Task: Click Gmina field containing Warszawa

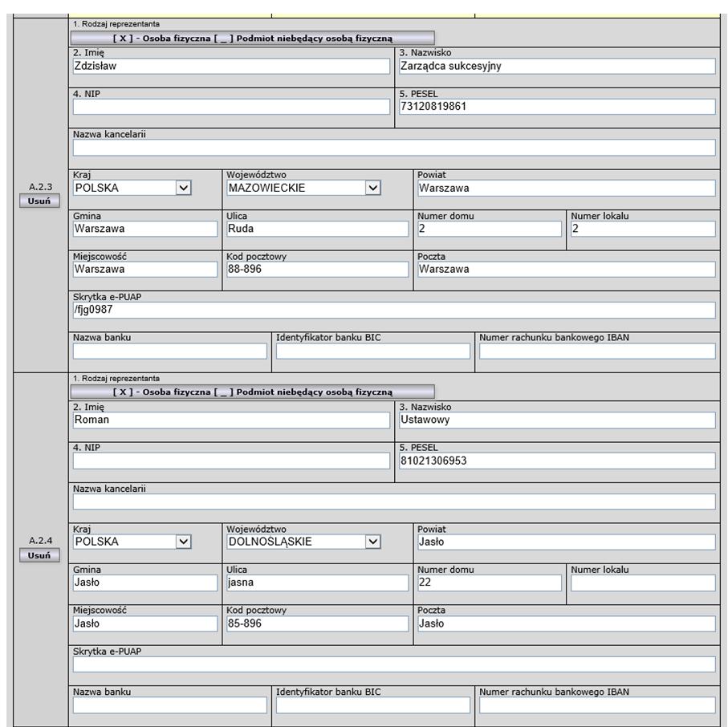Action: point(145,229)
